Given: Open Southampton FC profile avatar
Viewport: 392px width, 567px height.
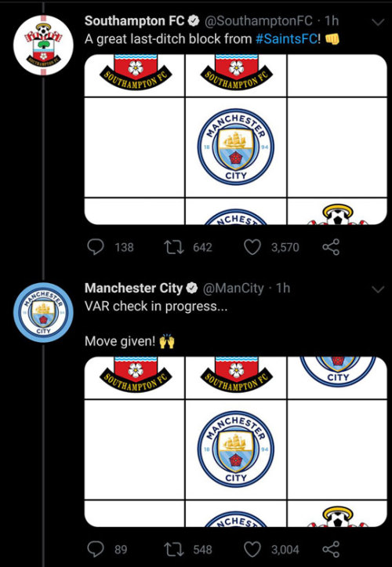Looking at the screenshot, I should 43,45.
